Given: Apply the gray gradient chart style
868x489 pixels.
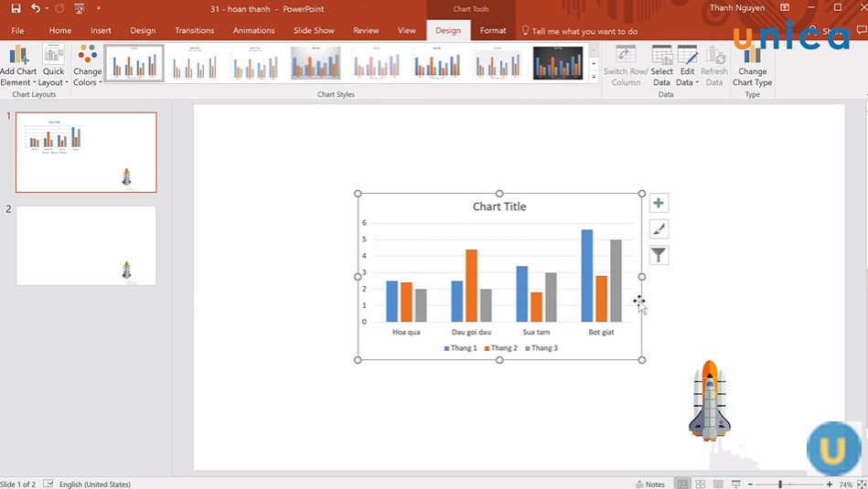Looking at the screenshot, I should [x=316, y=63].
